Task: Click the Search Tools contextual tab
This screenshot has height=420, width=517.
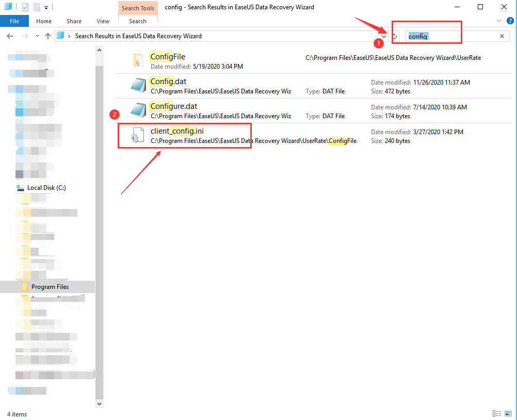Action: [x=138, y=8]
